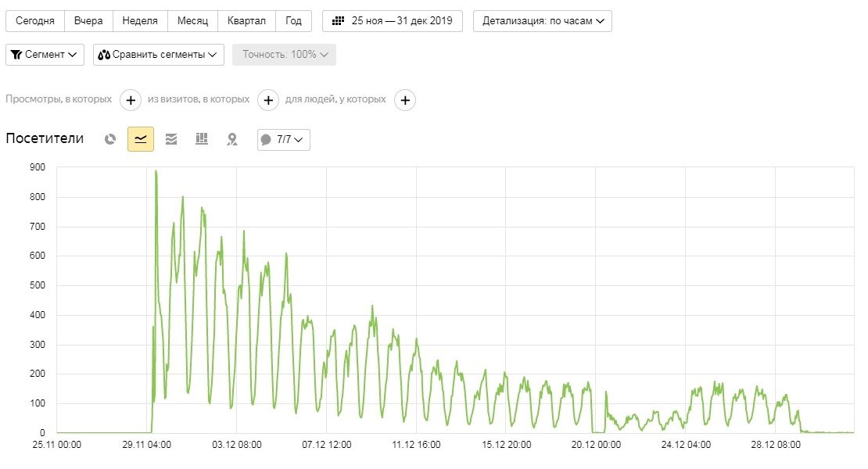The height and width of the screenshot is (469, 868).
Task: Select the Месяц period tab
Action: point(192,21)
